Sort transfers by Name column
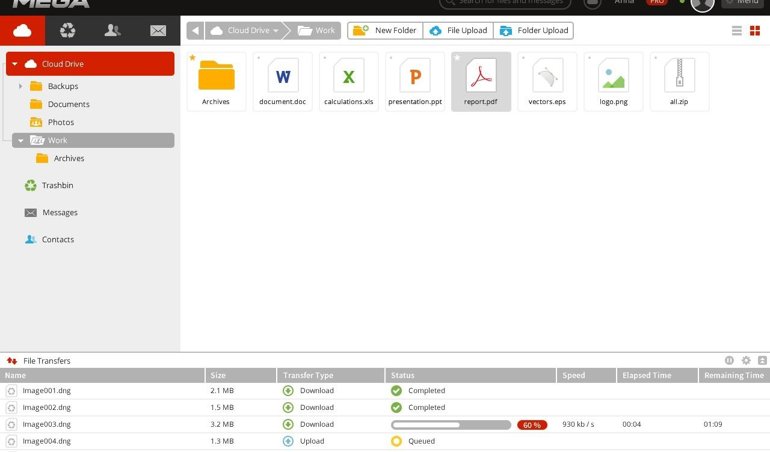The height and width of the screenshot is (452, 770). point(102,375)
